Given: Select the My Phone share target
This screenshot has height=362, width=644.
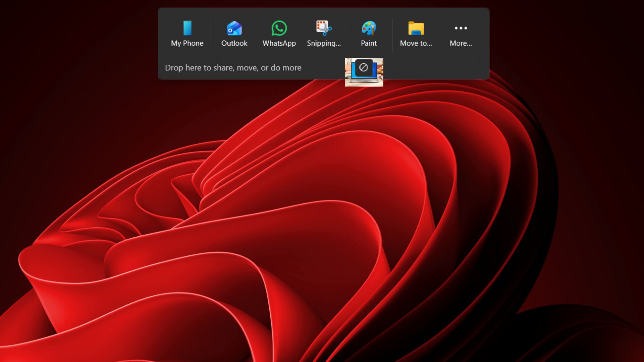Looking at the screenshot, I should [x=187, y=34].
